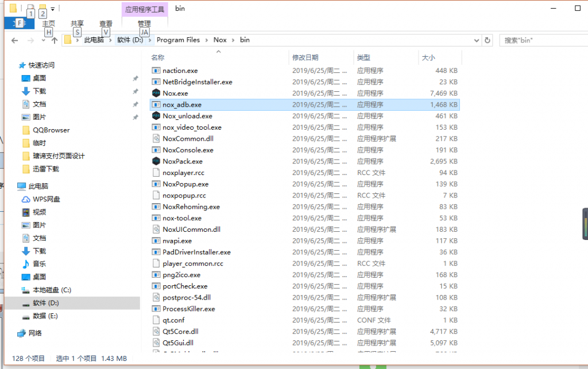
Task: Open 临时 folder in navigation pane
Action: click(40, 143)
